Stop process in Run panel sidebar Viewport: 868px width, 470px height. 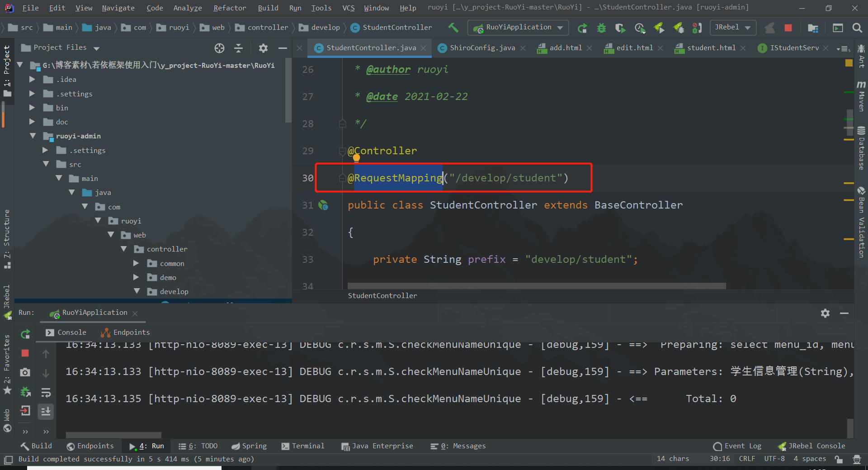click(x=25, y=353)
